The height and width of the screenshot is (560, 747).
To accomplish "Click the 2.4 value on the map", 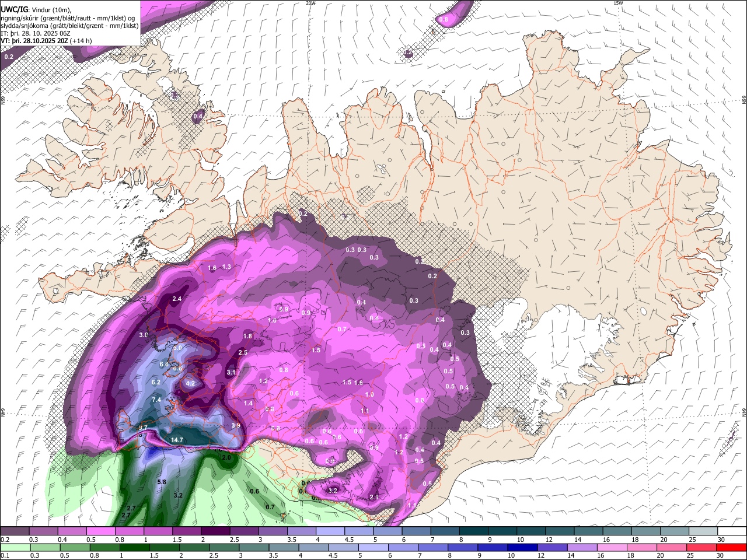I will point(177,299).
